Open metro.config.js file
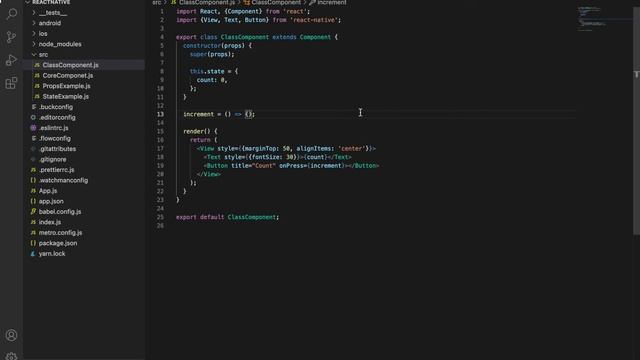This screenshot has width=640, height=360. [x=60, y=233]
